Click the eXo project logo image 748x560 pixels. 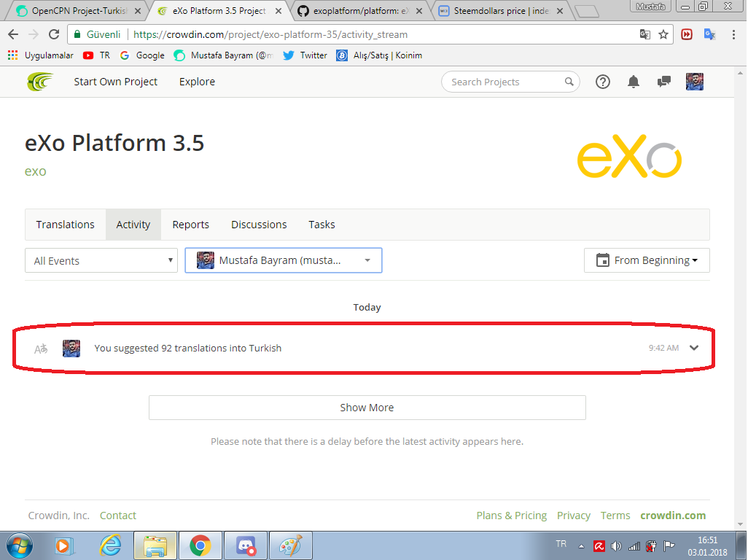629,156
